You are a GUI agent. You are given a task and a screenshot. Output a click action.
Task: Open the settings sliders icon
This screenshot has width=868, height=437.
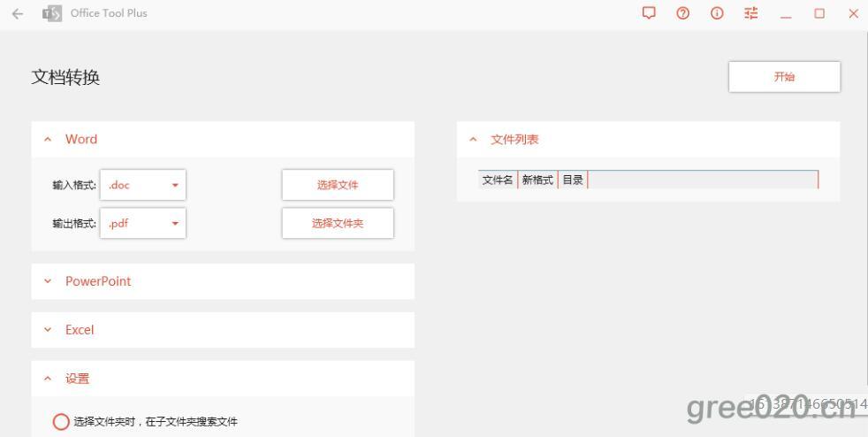pyautogui.click(x=751, y=13)
